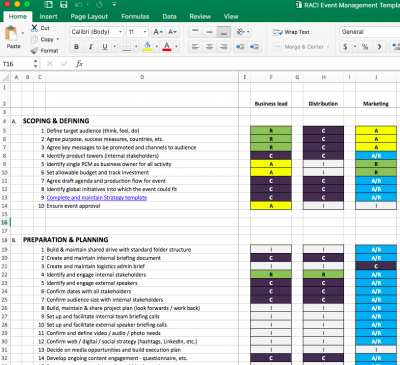Toggle Bold formatting
Image resolution: width=400 pixels, height=365 pixels.
76,47
